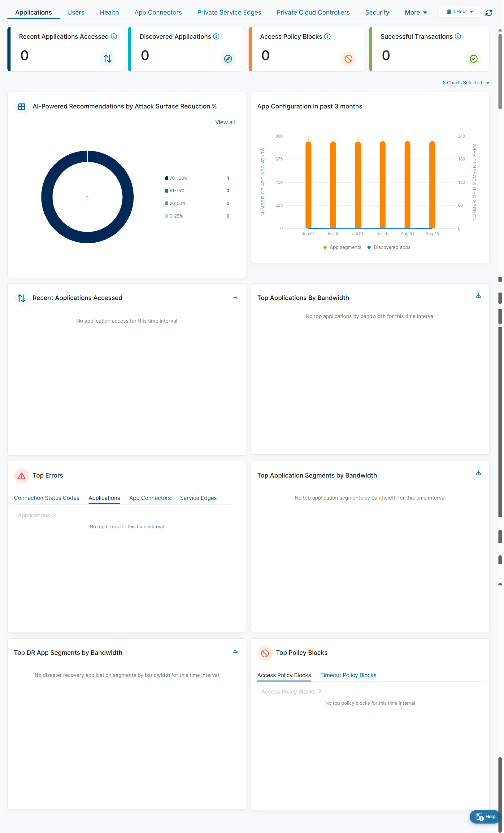Switch to the App Connectors tab
Viewport: 504px width, 833px height.
pos(158,12)
